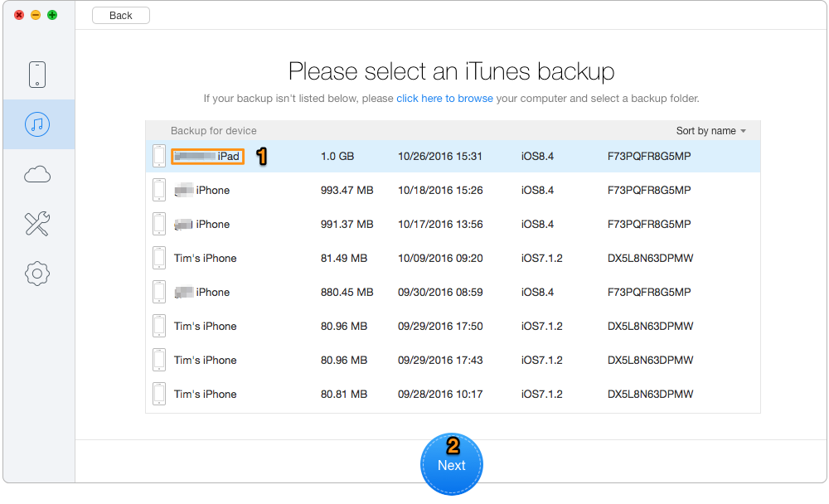Click device icon for the 10/17/2016 13:56 backup
Viewport: 829px width, 504px height.
tap(159, 224)
